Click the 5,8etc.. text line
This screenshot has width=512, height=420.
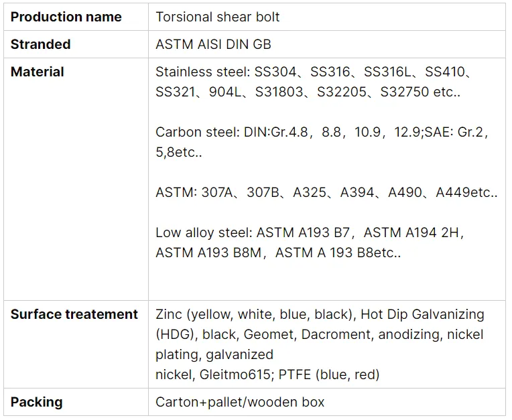coord(178,152)
